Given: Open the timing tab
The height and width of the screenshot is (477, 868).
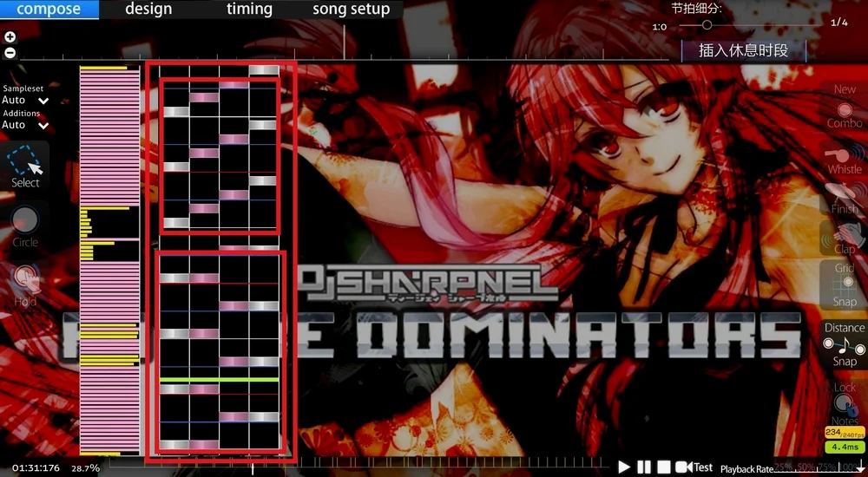Looking at the screenshot, I should click(x=249, y=10).
